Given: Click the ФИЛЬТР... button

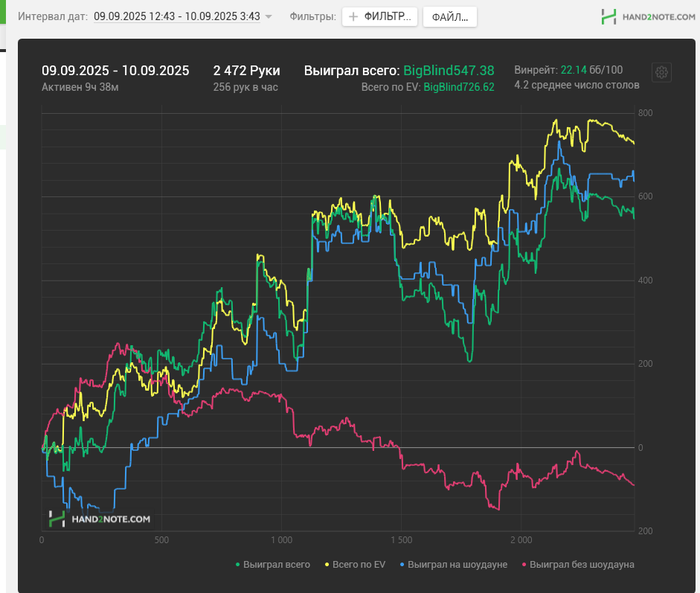Looking at the screenshot, I should (379, 17).
